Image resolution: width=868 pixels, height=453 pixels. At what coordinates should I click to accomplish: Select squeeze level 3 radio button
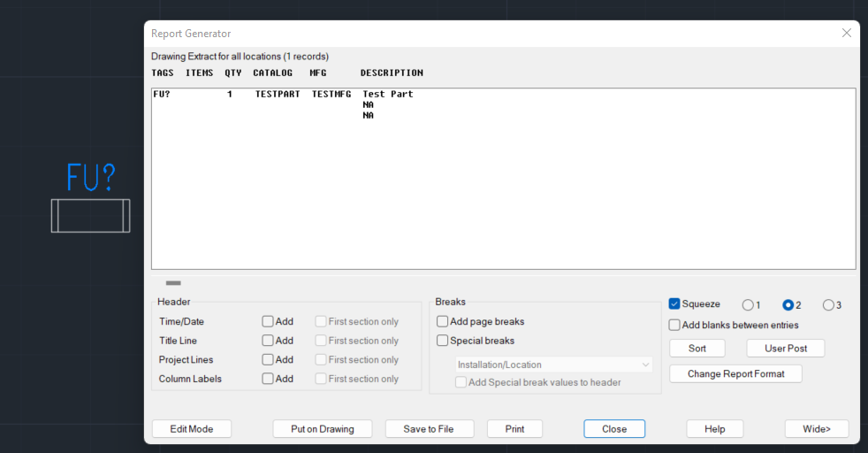(x=828, y=305)
